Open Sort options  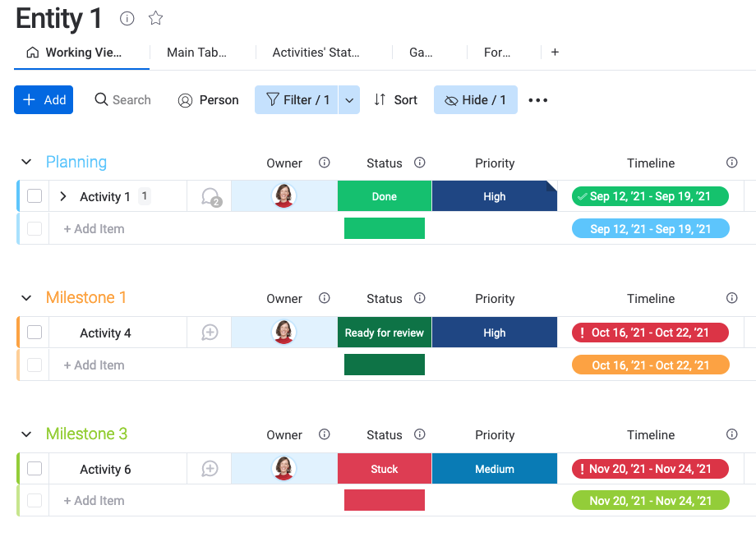(x=395, y=99)
